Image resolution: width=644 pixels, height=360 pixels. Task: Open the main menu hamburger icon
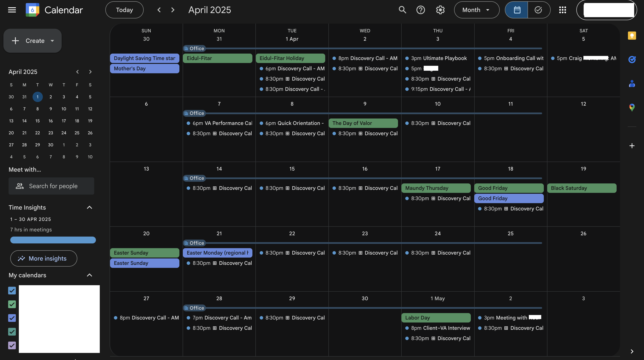(12, 10)
